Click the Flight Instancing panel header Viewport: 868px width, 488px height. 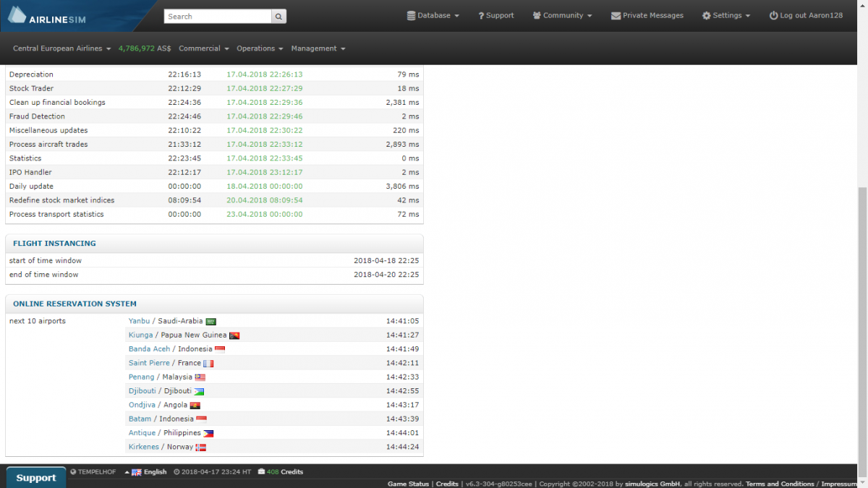[214, 244]
